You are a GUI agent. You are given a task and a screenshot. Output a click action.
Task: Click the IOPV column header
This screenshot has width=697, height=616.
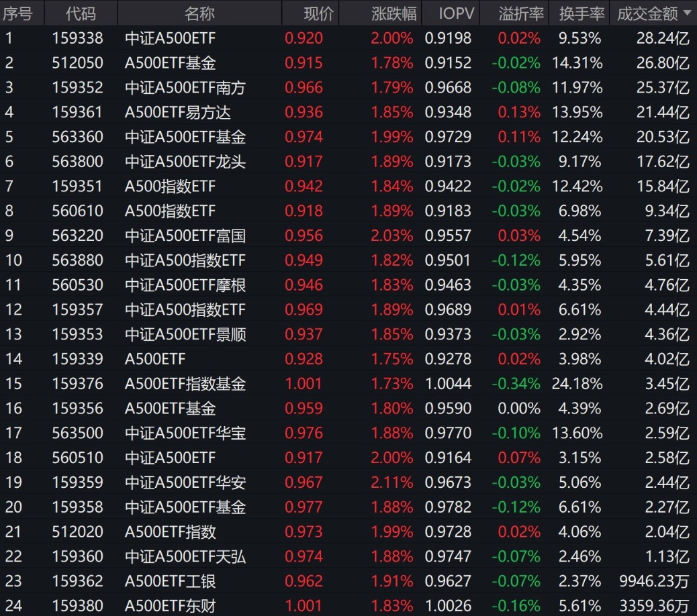457,13
